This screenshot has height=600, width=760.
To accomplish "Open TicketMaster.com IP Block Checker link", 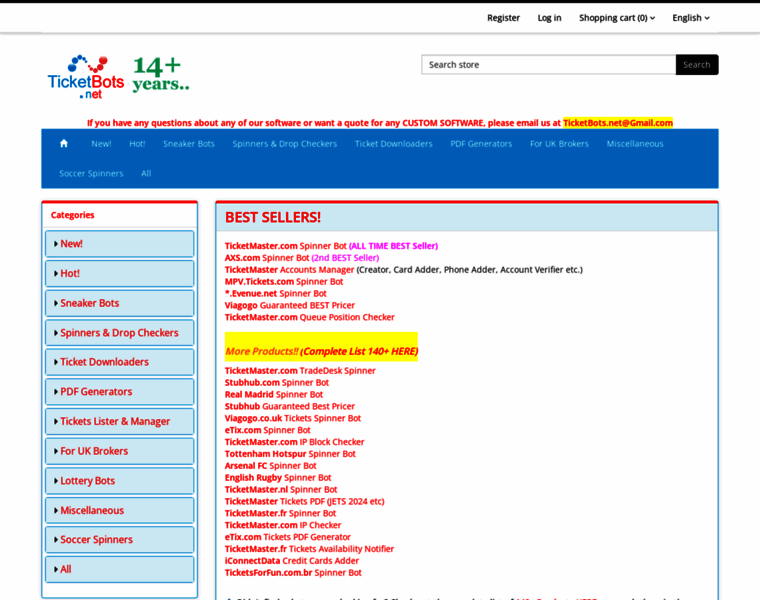I will click(294, 442).
